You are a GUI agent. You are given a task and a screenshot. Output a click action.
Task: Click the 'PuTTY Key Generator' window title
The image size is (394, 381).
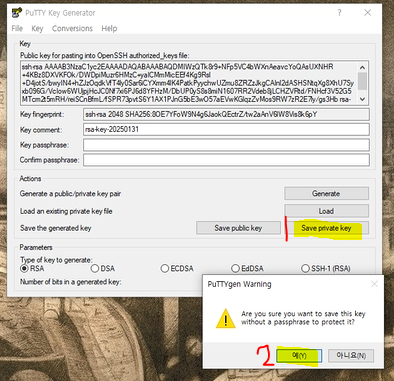(x=60, y=13)
